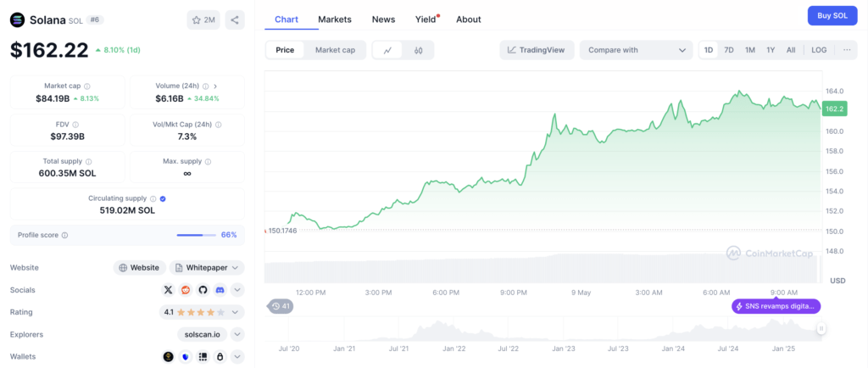This screenshot has width=868, height=368.
Task: Click the current price tag 162.2
Action: point(834,109)
